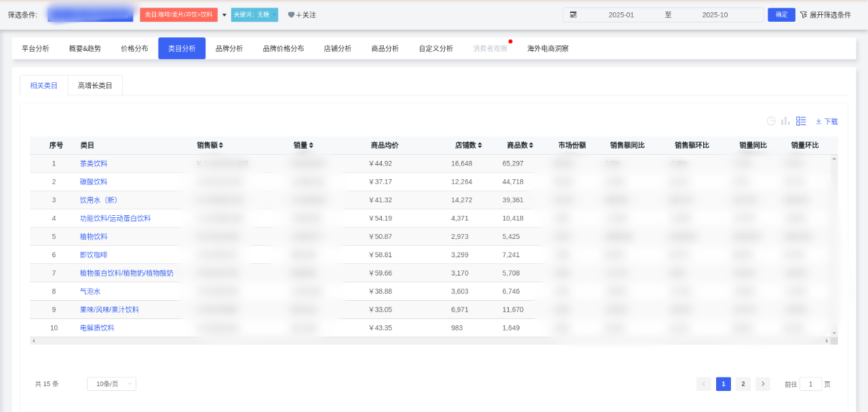Remove the 关键词:无糖 keyword tag
The height and width of the screenshot is (412, 868).
coord(275,15)
